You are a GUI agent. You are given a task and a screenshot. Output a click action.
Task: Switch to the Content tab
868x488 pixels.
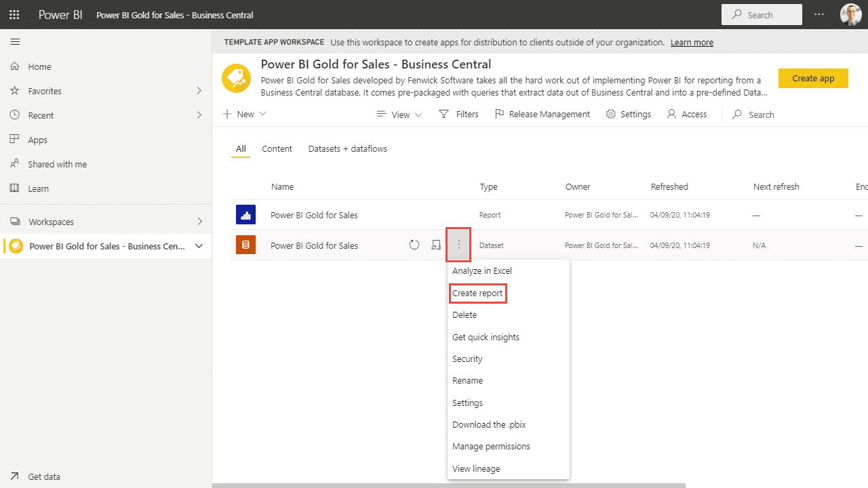[x=277, y=148]
